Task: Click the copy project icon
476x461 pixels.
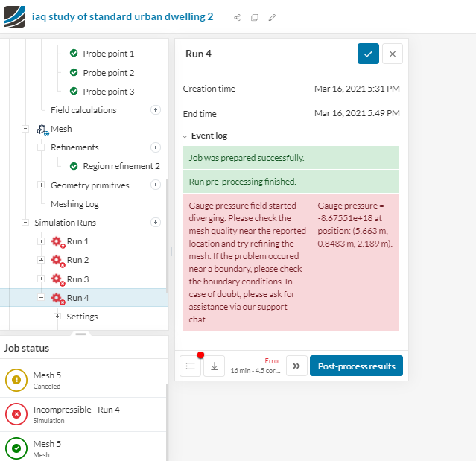Action: [x=255, y=17]
